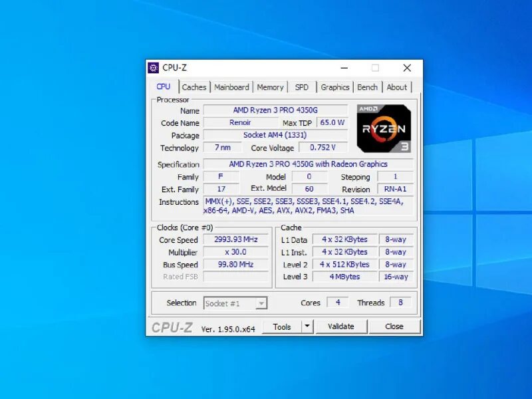Close CPU-Z with the title bar X
The image size is (532, 399).
click(407, 68)
